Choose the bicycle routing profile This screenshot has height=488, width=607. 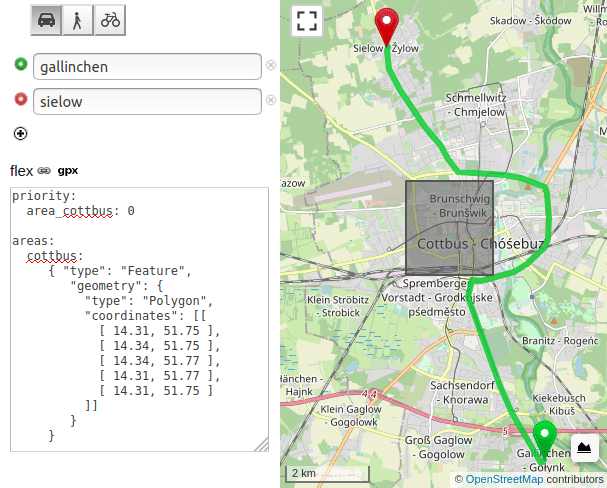(x=110, y=20)
